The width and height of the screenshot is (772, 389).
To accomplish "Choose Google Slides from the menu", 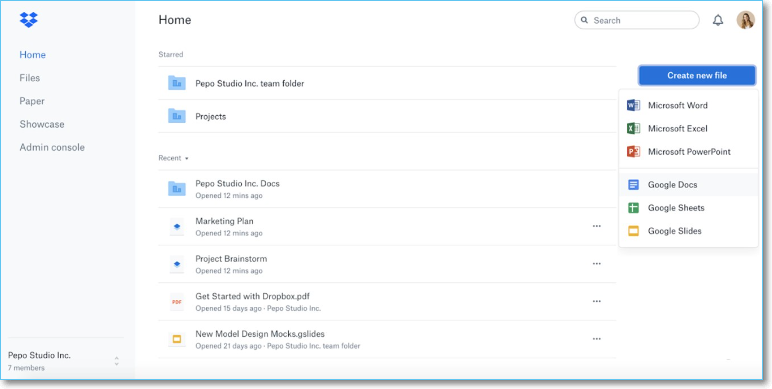I will click(x=688, y=231).
